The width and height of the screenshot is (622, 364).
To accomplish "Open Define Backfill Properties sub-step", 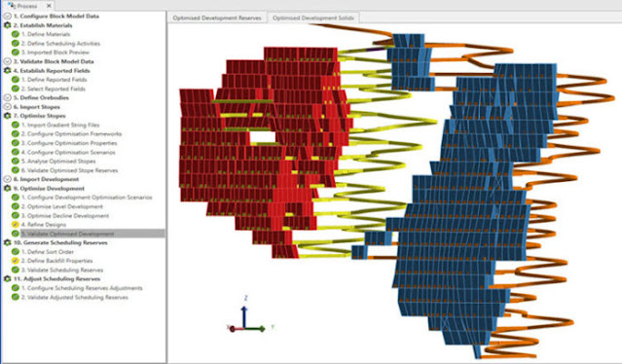I will (x=56, y=261).
